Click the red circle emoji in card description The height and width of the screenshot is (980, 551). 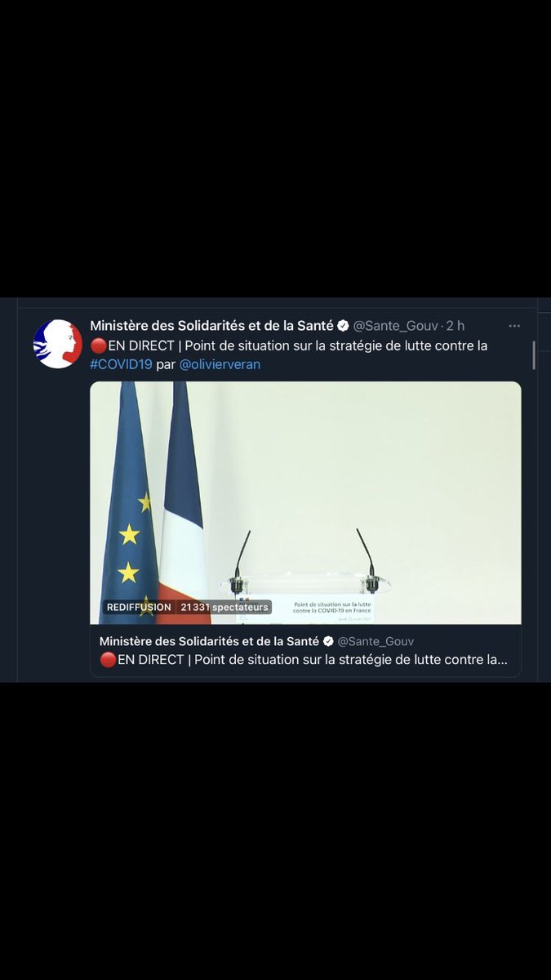tap(108, 660)
